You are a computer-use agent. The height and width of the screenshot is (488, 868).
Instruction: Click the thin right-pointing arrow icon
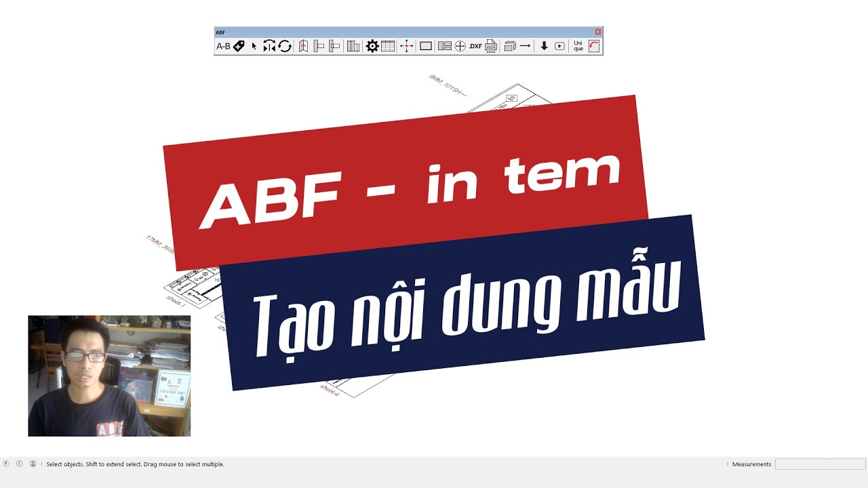(x=525, y=46)
